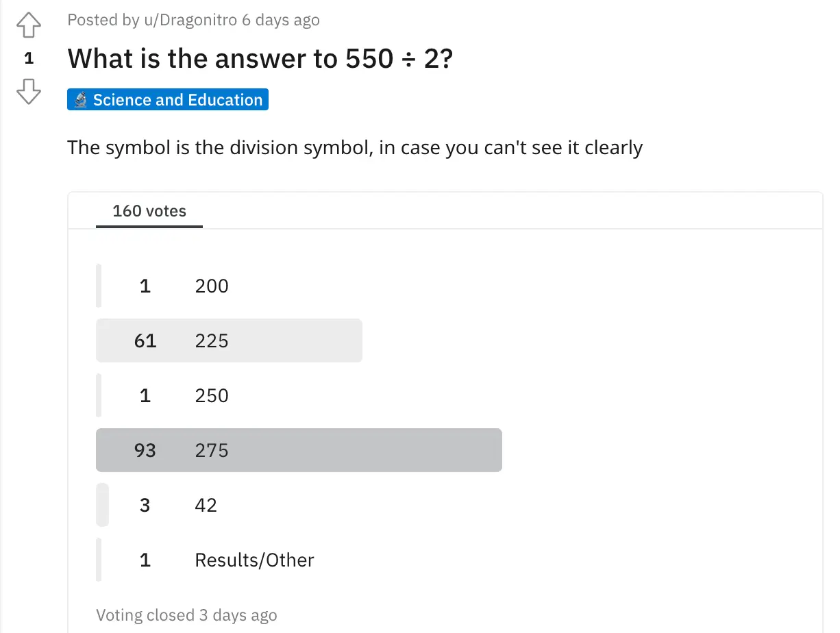Image resolution: width=840 pixels, height=633 pixels.
Task: Switch to the 160 votes tab
Action: point(149,211)
